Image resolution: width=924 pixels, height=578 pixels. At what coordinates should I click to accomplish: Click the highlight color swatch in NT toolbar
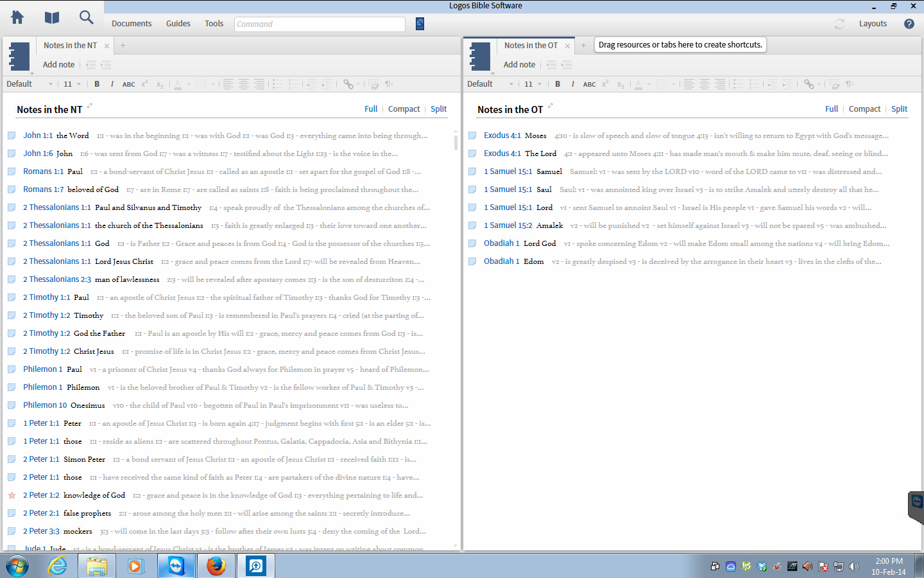[x=201, y=84]
